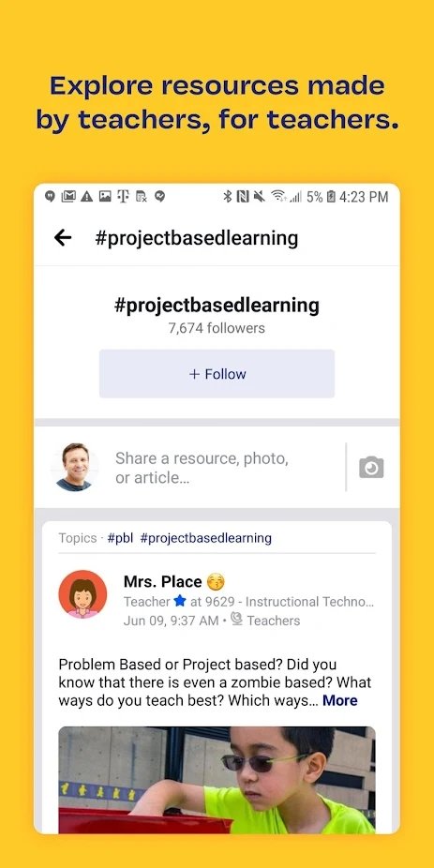
Task: Tap the battery icon in status bar
Action: coord(331,196)
